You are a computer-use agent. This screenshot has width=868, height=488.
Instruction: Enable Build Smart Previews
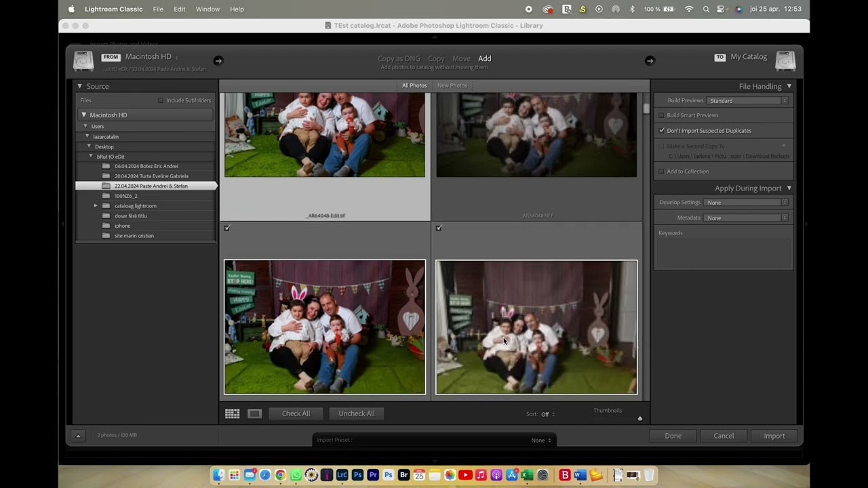pyautogui.click(x=661, y=115)
